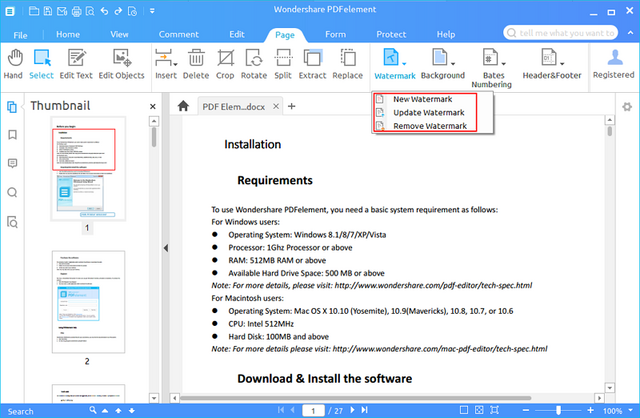Click the undo arrow icon

[x=104, y=11]
